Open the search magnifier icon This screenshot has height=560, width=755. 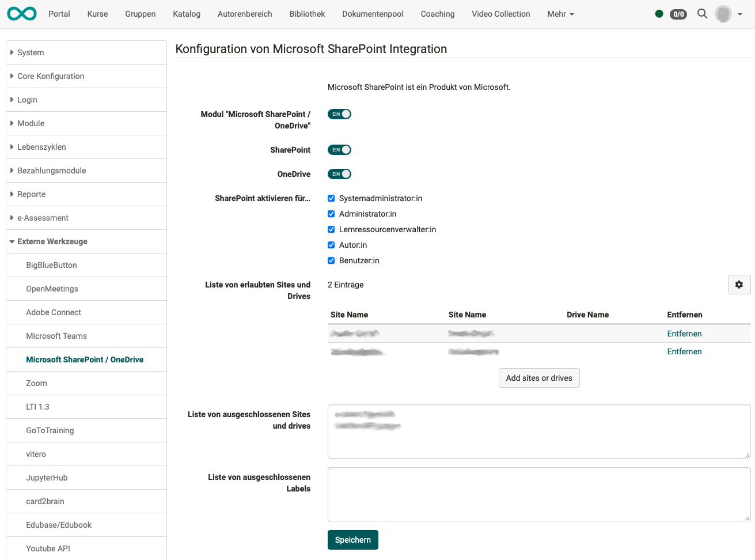pos(702,13)
